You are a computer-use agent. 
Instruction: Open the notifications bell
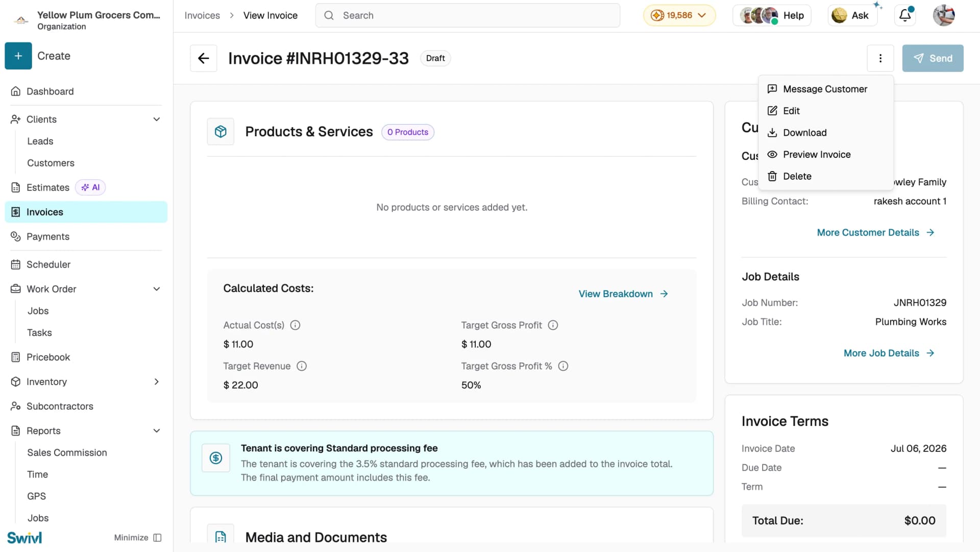pos(905,15)
